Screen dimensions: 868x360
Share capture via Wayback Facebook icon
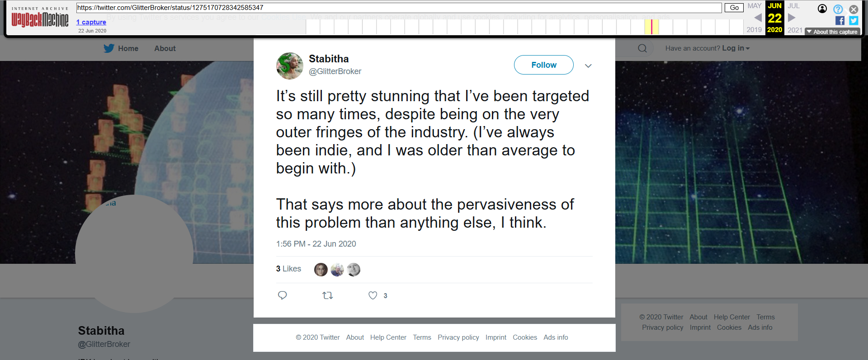[840, 21]
